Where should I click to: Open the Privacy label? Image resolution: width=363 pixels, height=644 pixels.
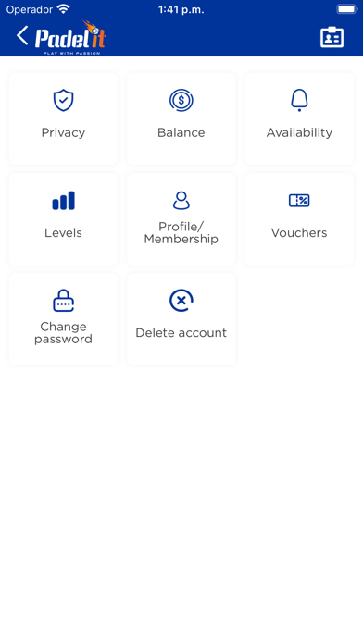coord(63,132)
